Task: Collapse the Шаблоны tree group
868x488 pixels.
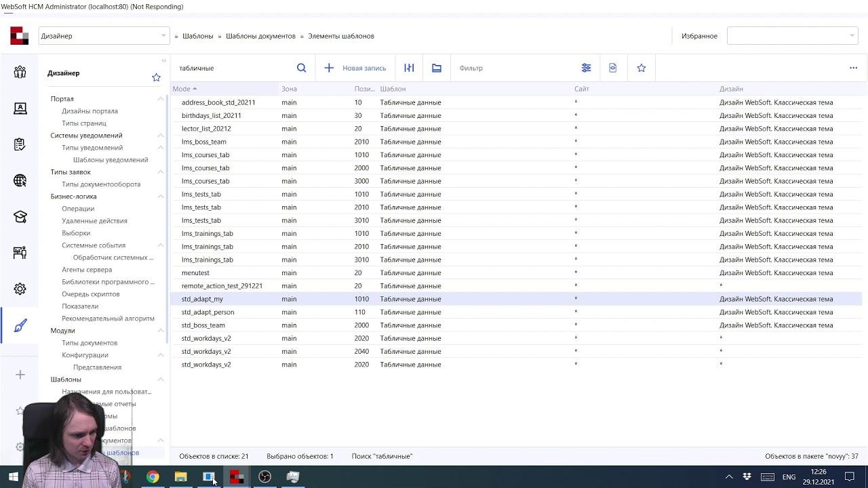Action: (x=161, y=380)
